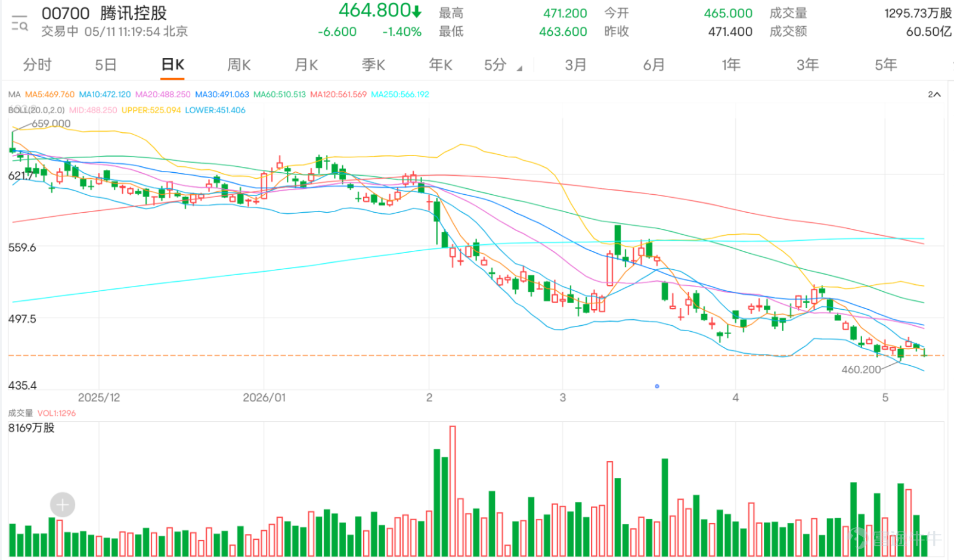This screenshot has height=560, width=954.
Task: Click current price 464.800
Action: 375,10
